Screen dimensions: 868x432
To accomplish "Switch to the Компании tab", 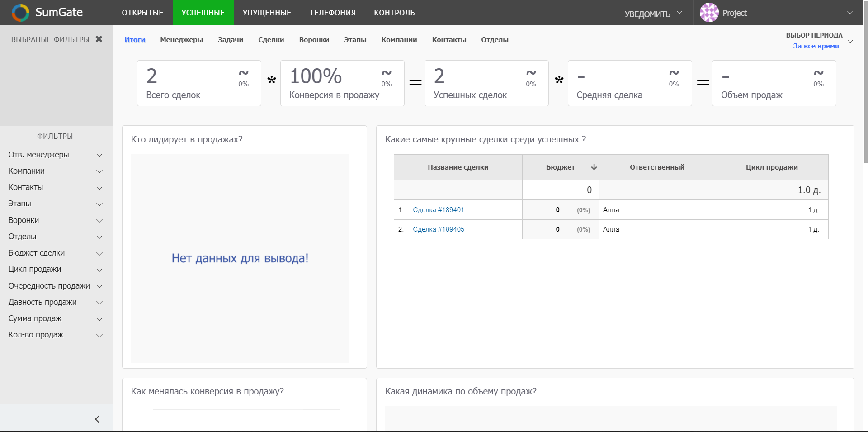I will click(x=399, y=40).
